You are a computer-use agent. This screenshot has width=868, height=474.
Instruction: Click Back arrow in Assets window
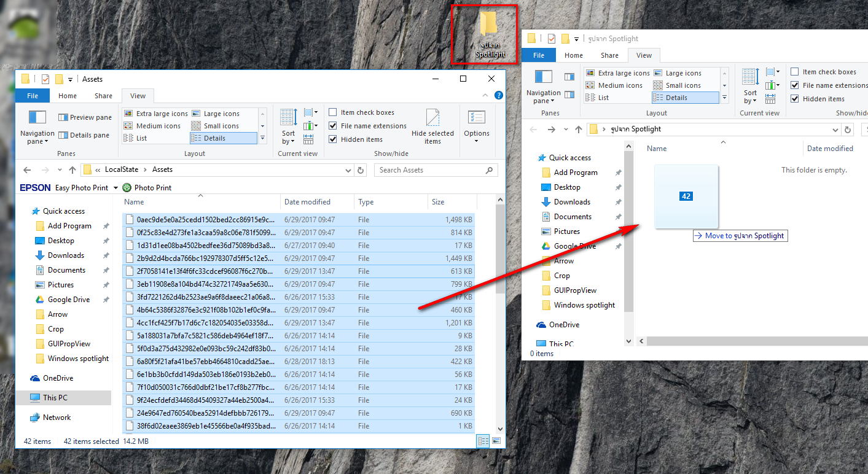point(26,170)
